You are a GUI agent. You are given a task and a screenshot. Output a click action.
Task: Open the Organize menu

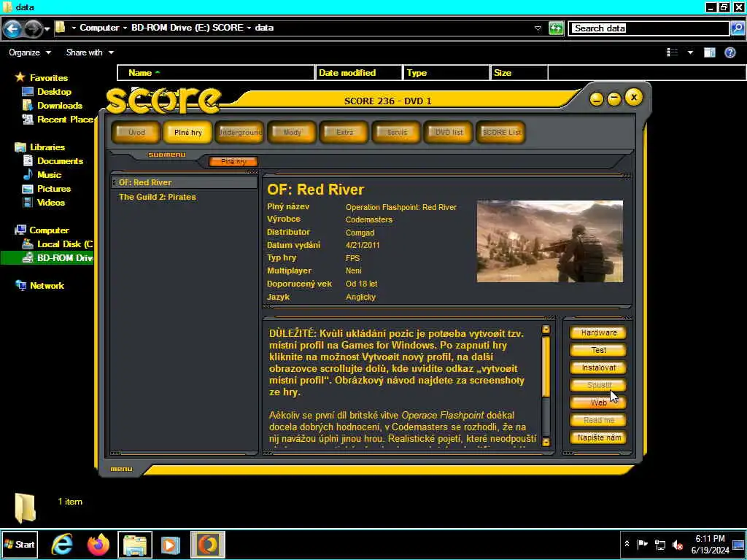(29, 52)
